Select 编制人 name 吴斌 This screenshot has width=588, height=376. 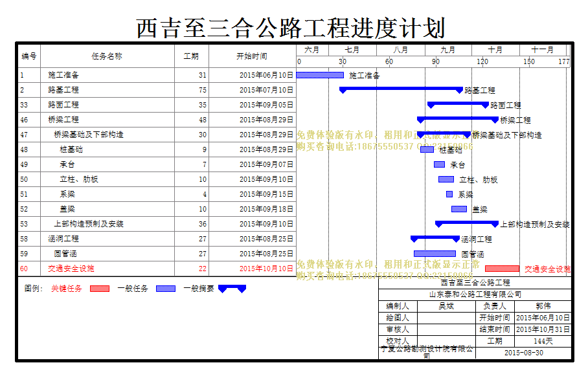[446, 306]
